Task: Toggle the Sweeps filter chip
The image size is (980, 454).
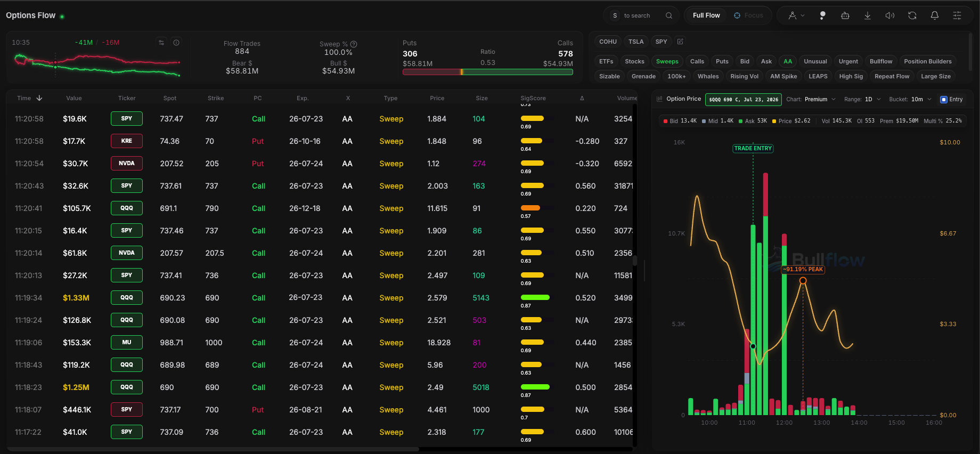Action: click(x=667, y=61)
